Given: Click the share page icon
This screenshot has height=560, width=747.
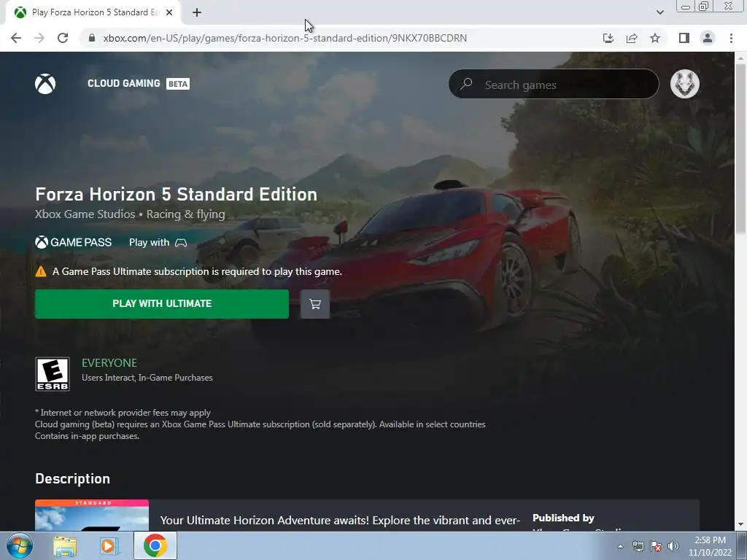Looking at the screenshot, I should pyautogui.click(x=632, y=38).
